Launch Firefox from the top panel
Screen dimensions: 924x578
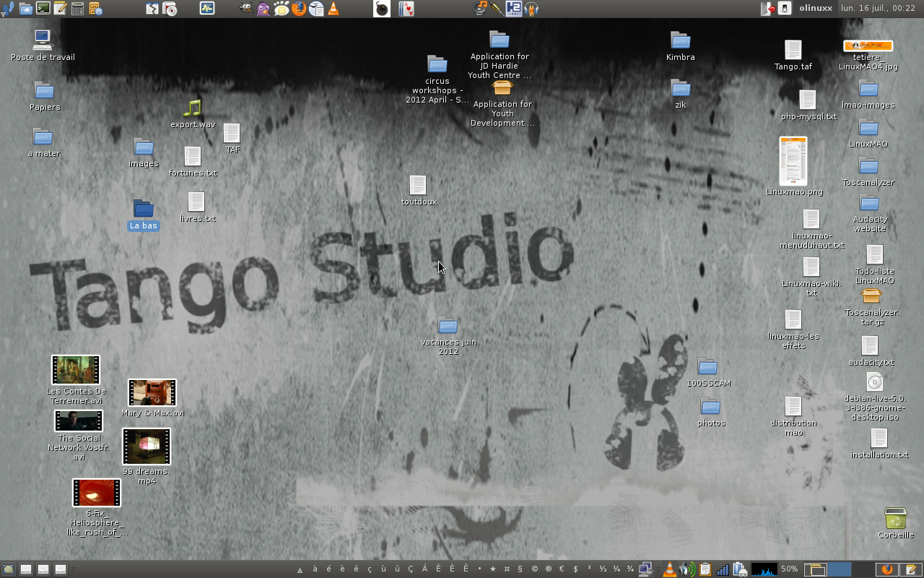pos(298,9)
